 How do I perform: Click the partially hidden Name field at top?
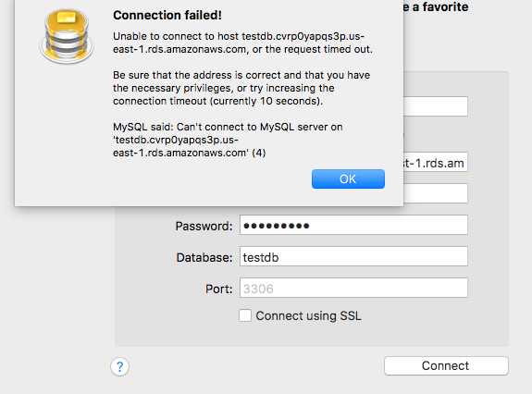(x=435, y=106)
